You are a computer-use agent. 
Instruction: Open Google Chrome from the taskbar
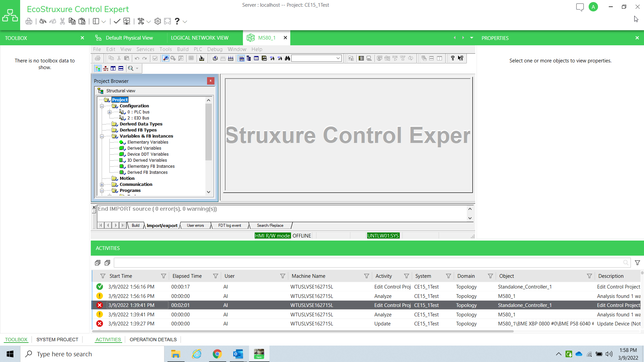217,354
